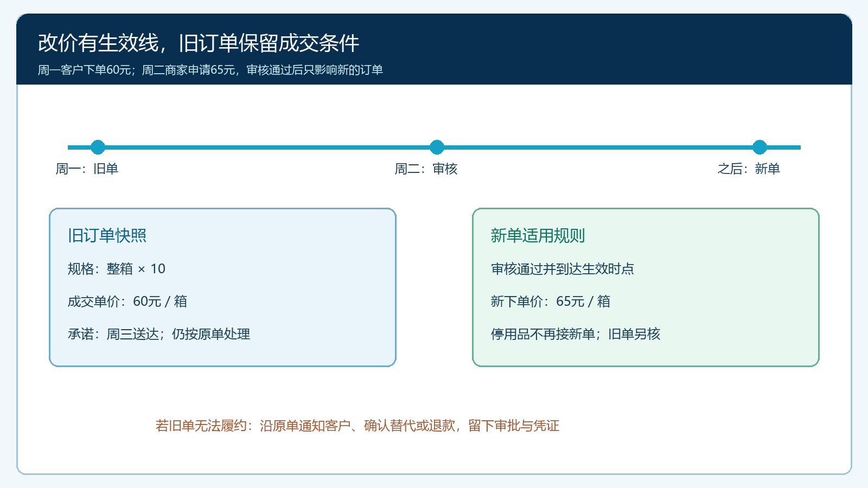Select the label 周一：旧单
Screen dimensions: 868x488
[87, 169]
